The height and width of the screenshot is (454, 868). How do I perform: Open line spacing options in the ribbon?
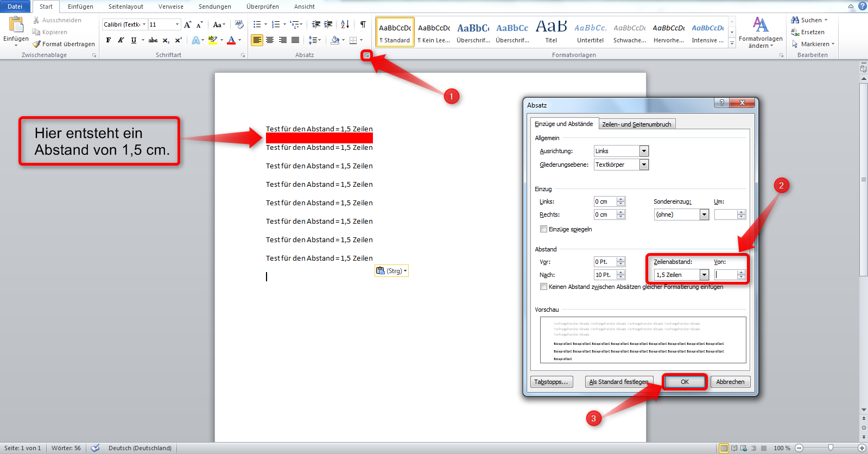tap(314, 40)
